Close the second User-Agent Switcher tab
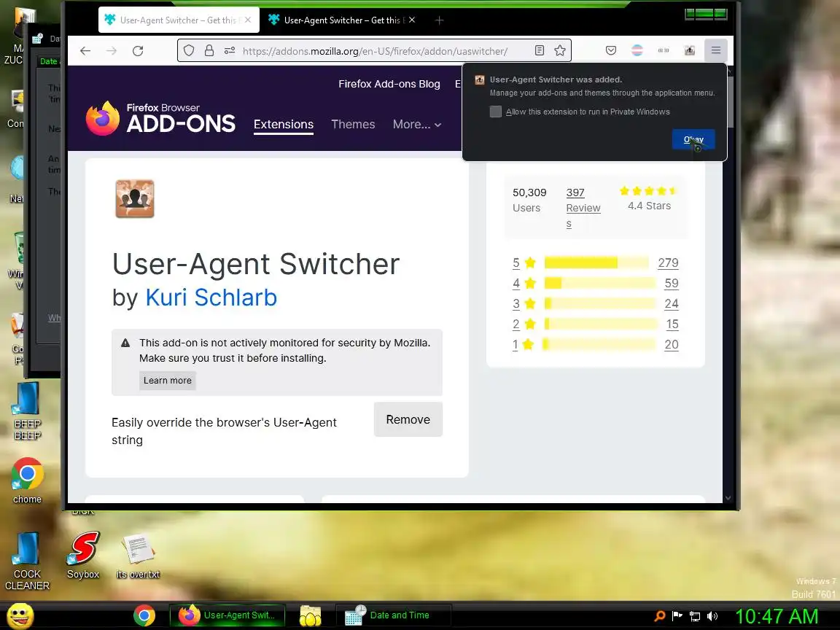Viewport: 840px width, 630px height. point(411,20)
